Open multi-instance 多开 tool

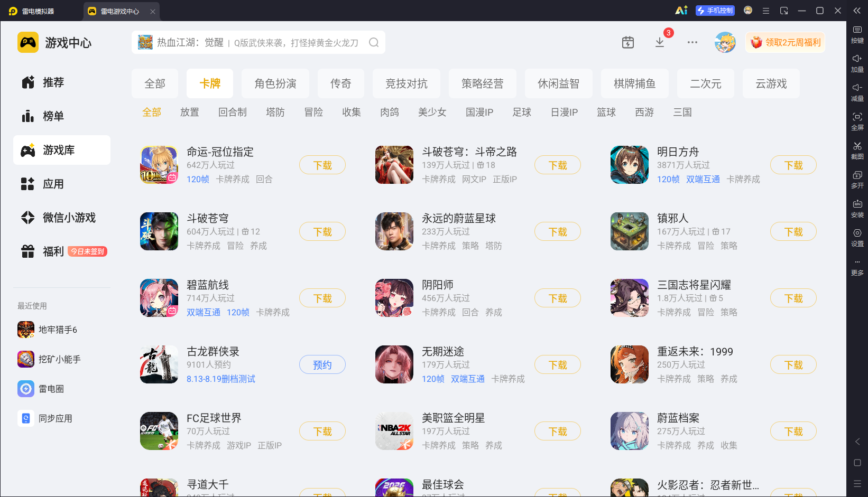pos(857,180)
